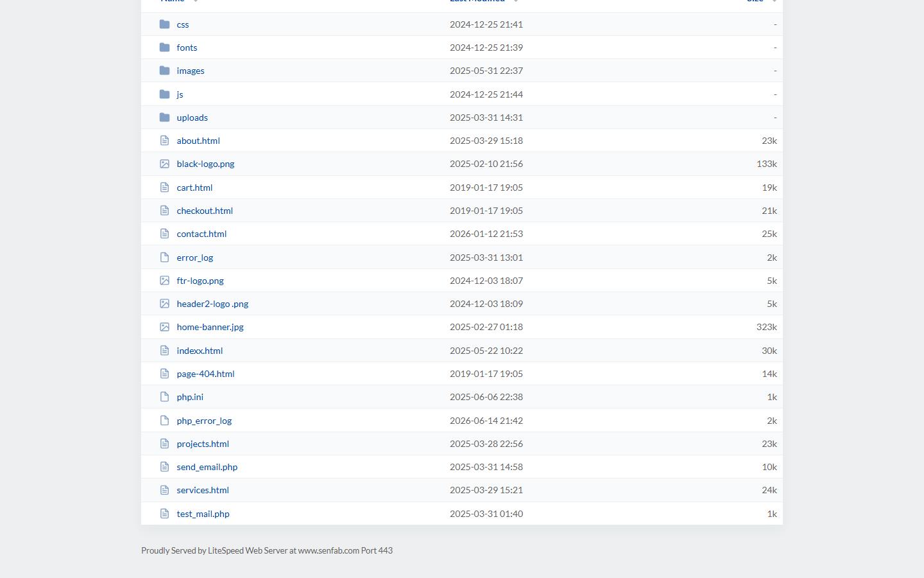The width and height of the screenshot is (924, 578).
Task: Click date 2025-05-31 22:37 of images
Action: click(x=486, y=71)
